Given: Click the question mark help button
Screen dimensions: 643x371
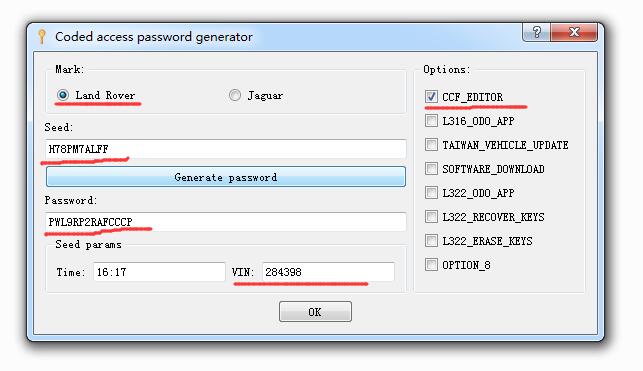Looking at the screenshot, I should pos(536,32).
